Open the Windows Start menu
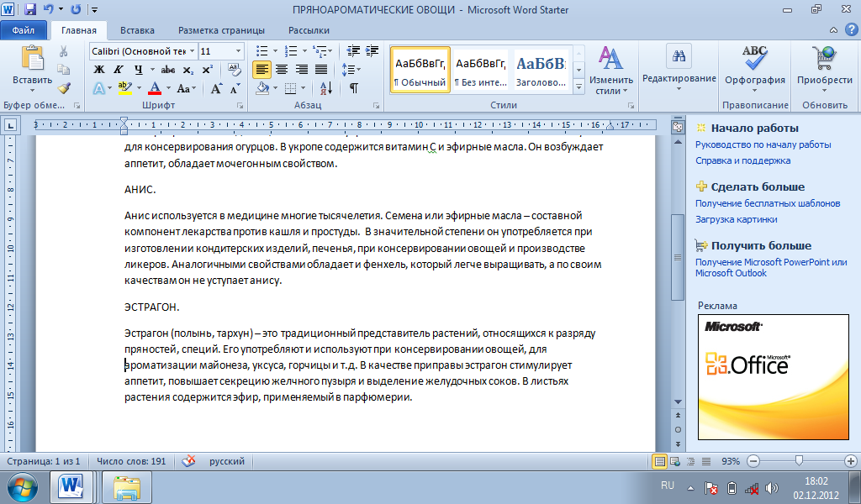The image size is (861, 504). (x=23, y=487)
